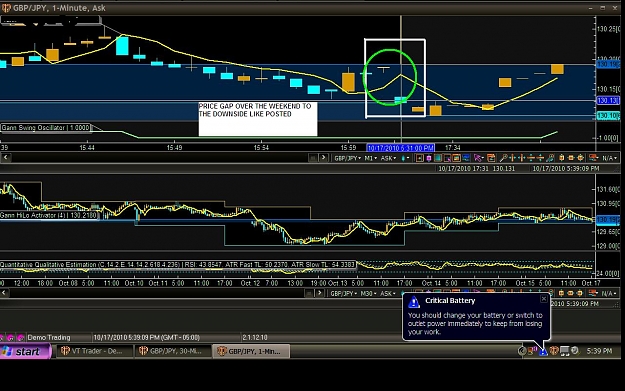
Task: Click the green zoom reset magnifier icon
Action: (550, 158)
